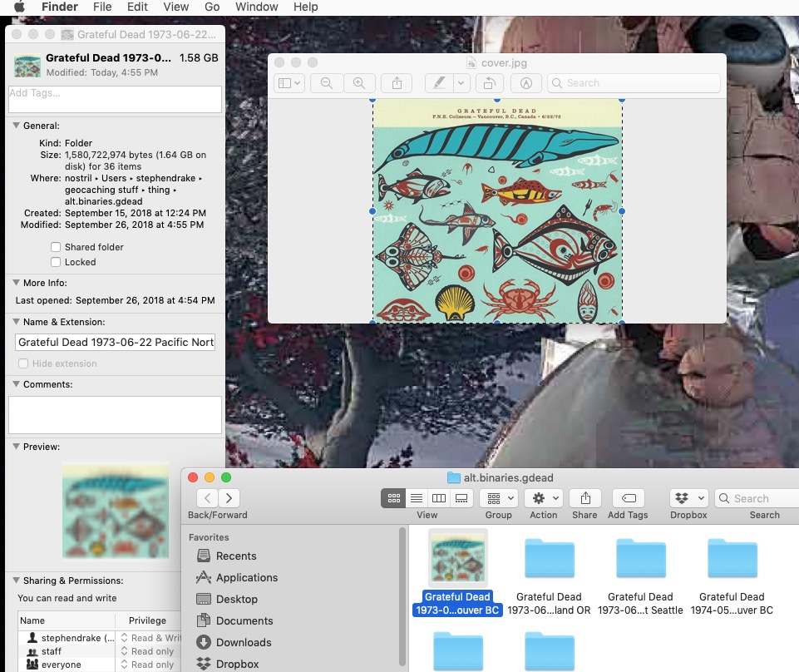Open the Finder menu
799x672 pixels.
click(60, 7)
